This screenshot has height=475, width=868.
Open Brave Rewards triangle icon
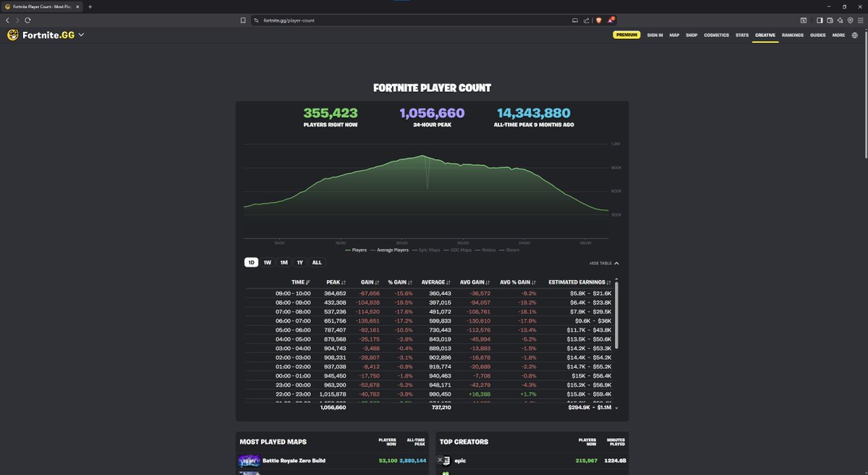pos(610,20)
